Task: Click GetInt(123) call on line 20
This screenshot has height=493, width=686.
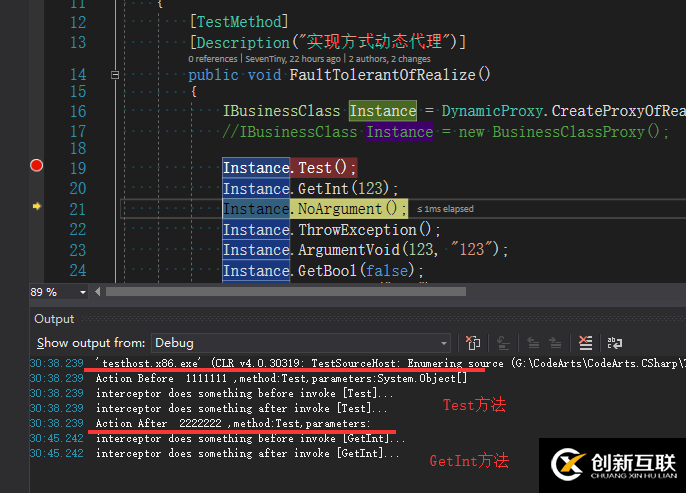Action: point(343,189)
